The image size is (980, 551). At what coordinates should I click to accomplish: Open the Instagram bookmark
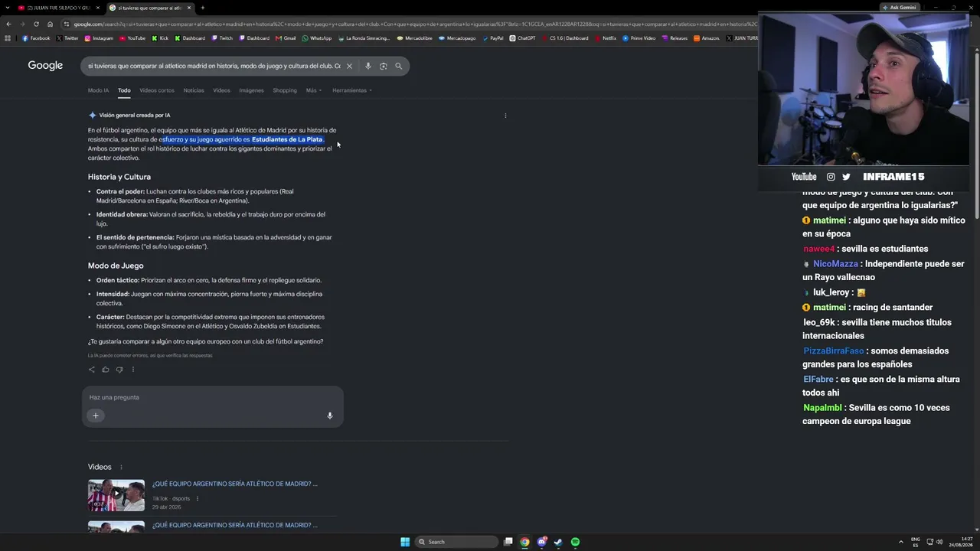[x=99, y=38]
